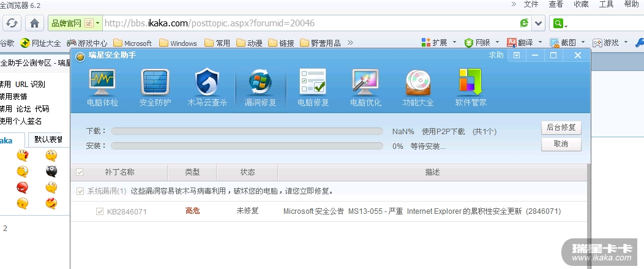Open the 动漫 bookmarks folder
Viewport: 644px width, 269px height.
click(249, 43)
